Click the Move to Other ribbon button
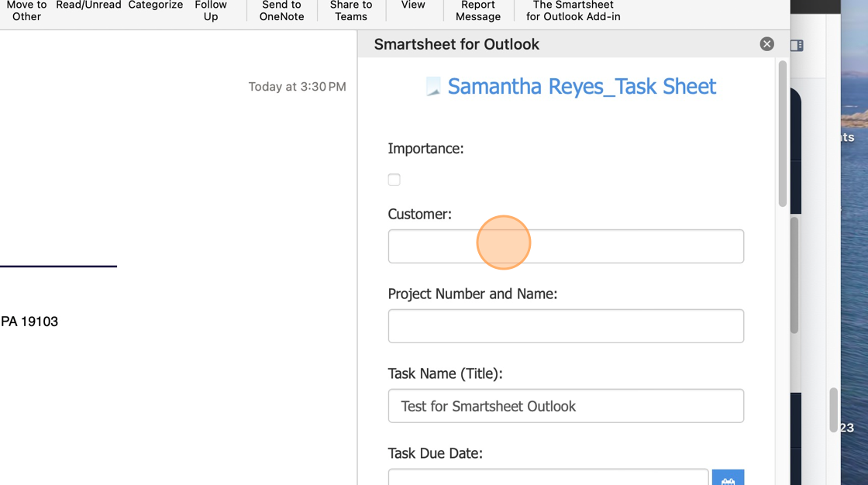868x485 pixels. [x=26, y=11]
